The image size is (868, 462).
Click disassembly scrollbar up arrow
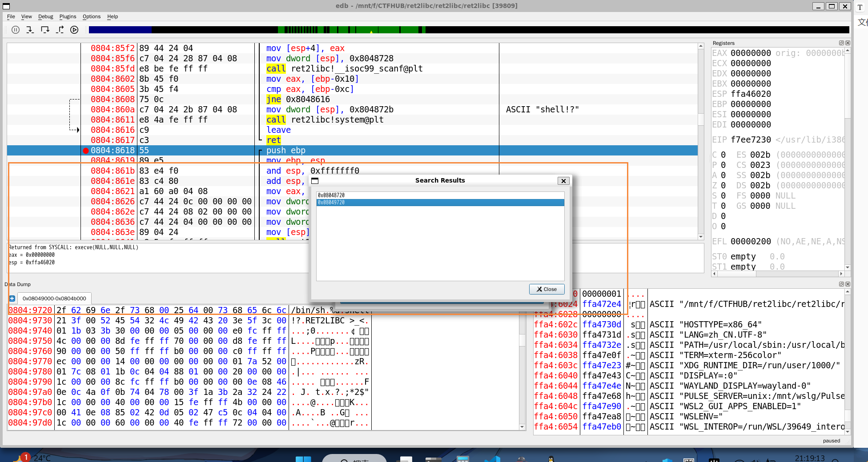(x=701, y=46)
